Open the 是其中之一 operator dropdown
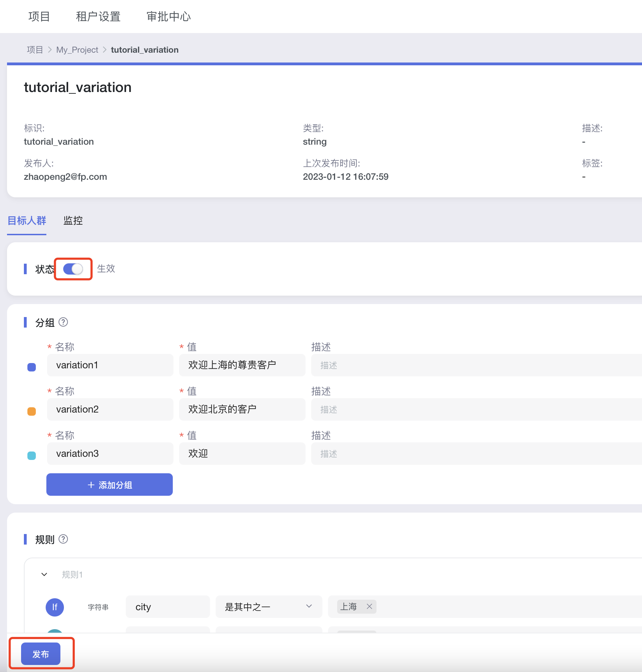 pyautogui.click(x=269, y=606)
